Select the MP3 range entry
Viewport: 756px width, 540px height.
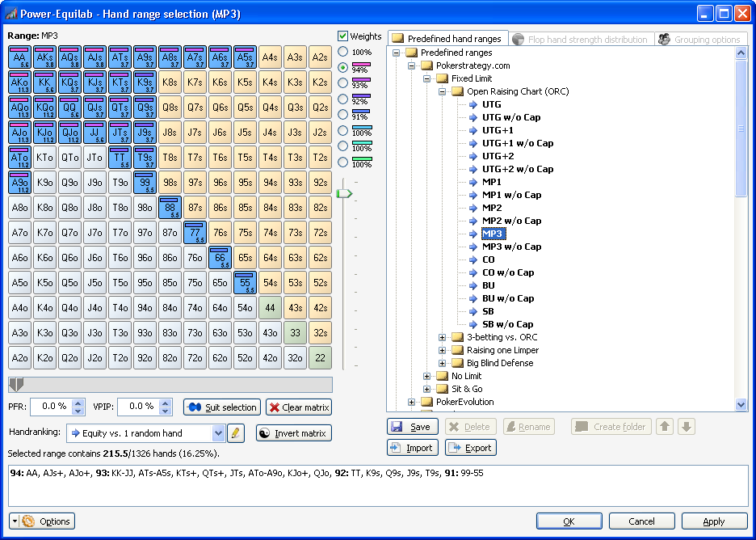coord(492,234)
